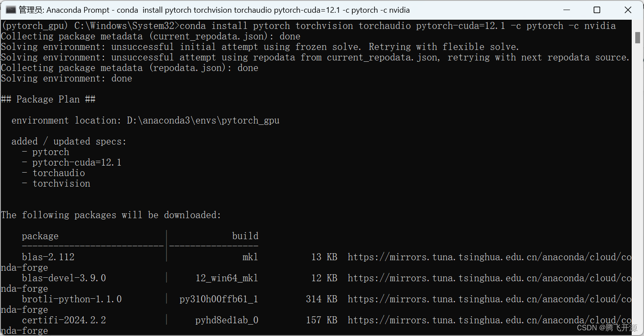This screenshot has width=644, height=336.
Task: Click the vertical scrollbar thumb
Action: coord(637,39)
